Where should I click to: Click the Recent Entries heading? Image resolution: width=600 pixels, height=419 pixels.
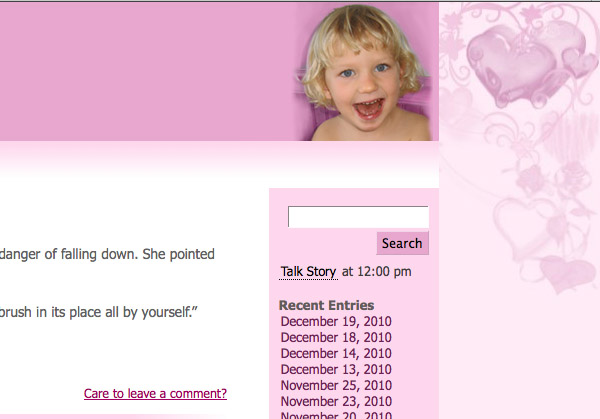[326, 305]
